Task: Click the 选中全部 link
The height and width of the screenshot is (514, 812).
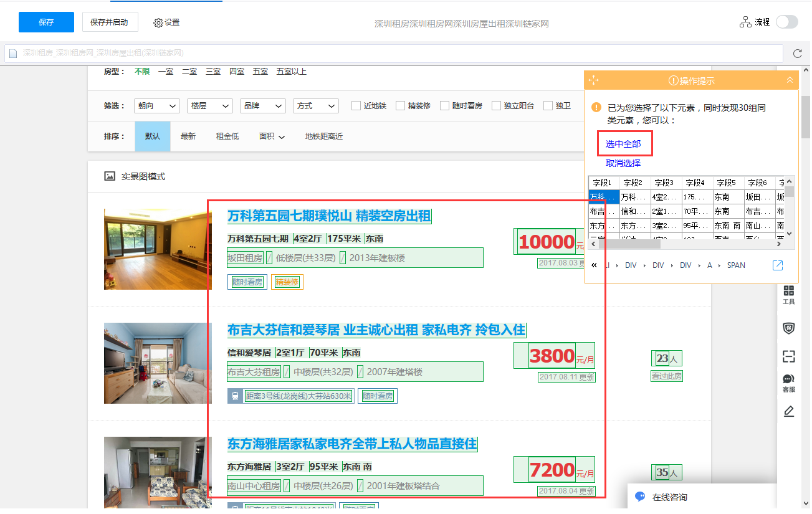Action: coord(623,144)
